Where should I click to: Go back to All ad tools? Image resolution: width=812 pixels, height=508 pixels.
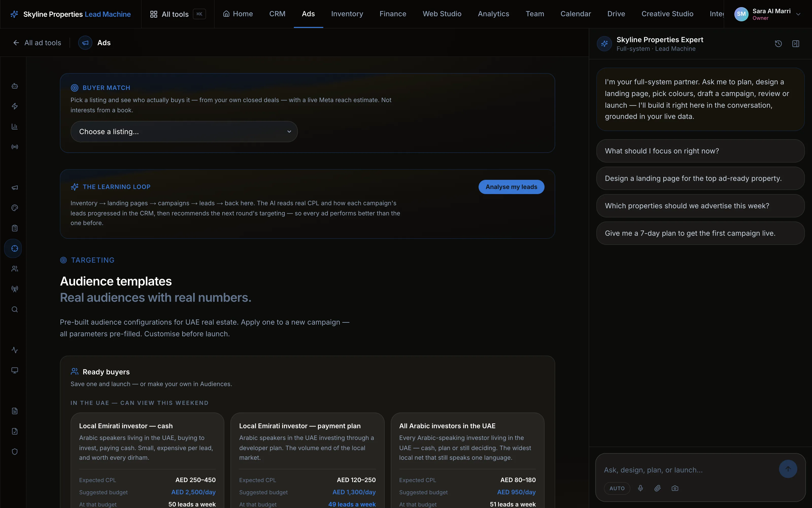pyautogui.click(x=37, y=43)
